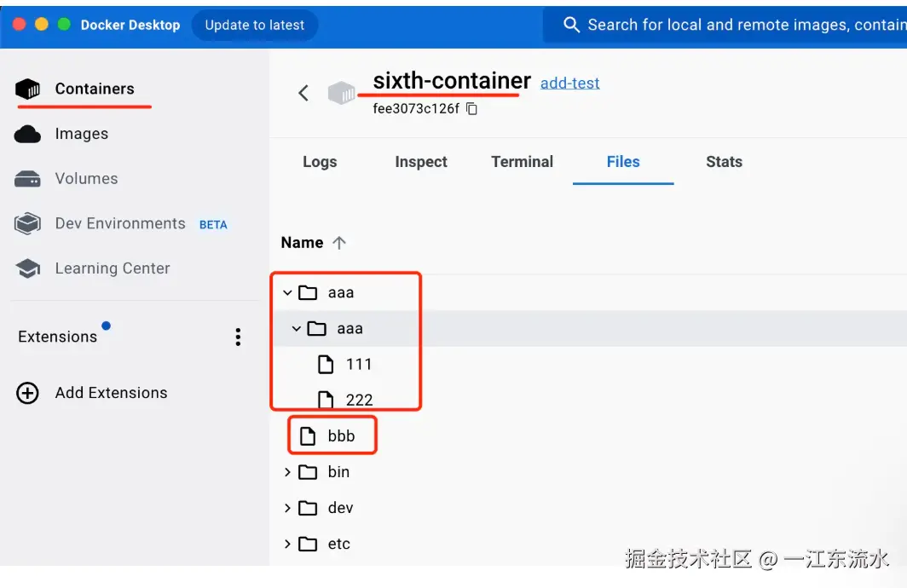Image resolution: width=907 pixels, height=588 pixels.
Task: Open the Containers sidebar section
Action: [x=94, y=89]
